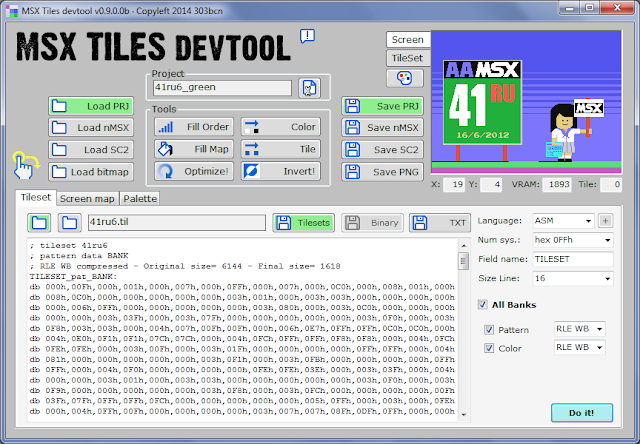The width and height of the screenshot is (640, 444).
Task: Click the gray folder icon beside filename
Action: pos(69,223)
